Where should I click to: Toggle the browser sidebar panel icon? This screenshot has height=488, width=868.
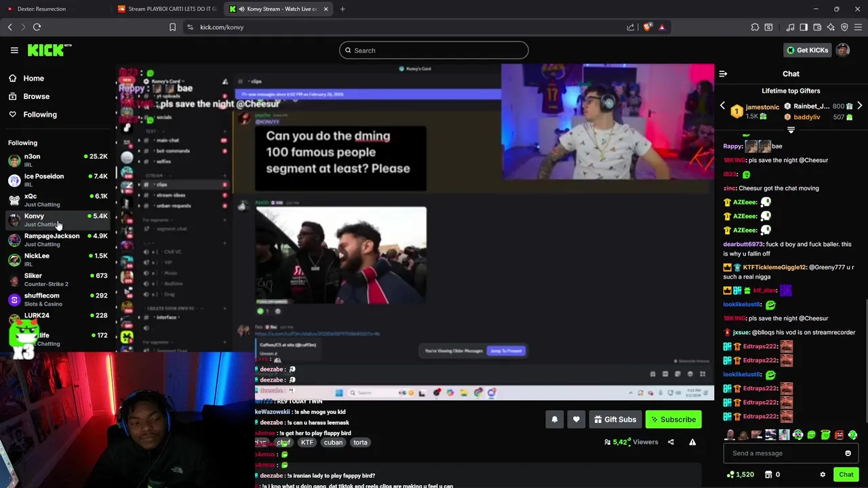(804, 27)
